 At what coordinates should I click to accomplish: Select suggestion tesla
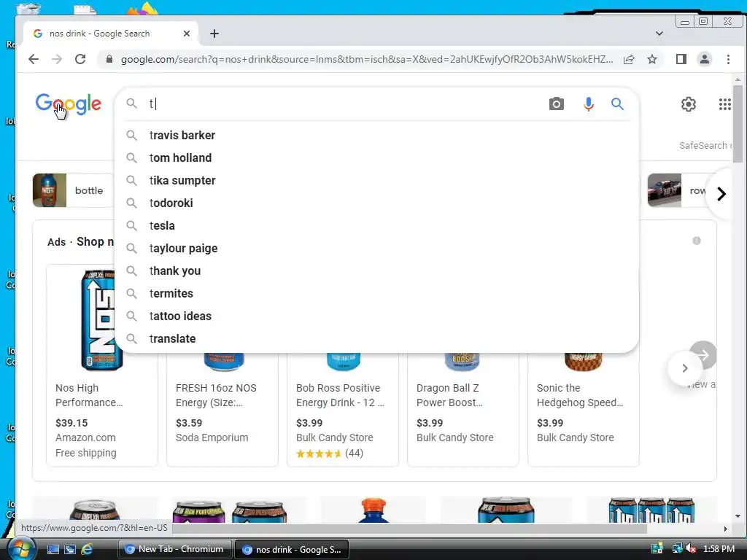376,226
